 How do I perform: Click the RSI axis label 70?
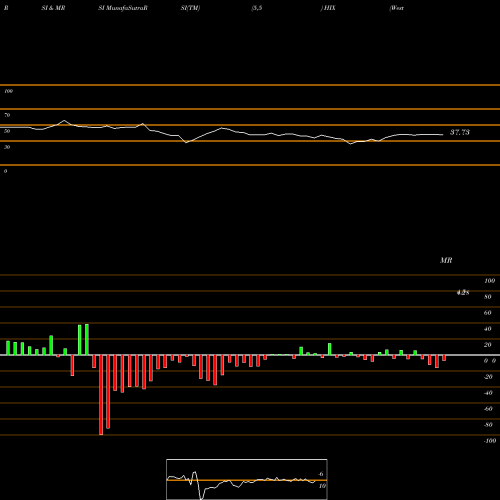(x=7, y=115)
